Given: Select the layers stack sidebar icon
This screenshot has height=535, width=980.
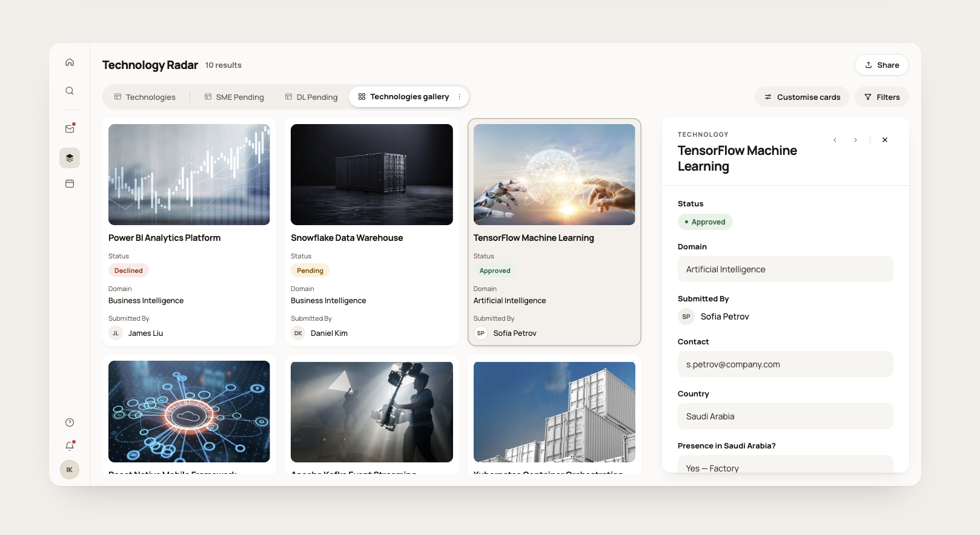Looking at the screenshot, I should pos(70,158).
